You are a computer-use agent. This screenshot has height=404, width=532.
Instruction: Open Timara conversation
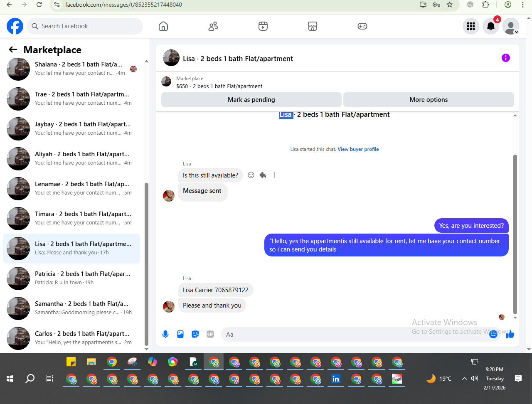[71, 219]
